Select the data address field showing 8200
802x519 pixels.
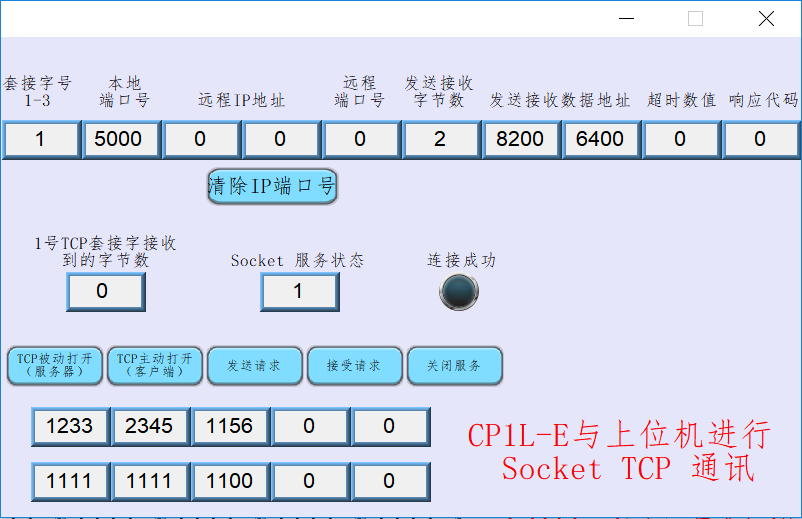pos(520,139)
